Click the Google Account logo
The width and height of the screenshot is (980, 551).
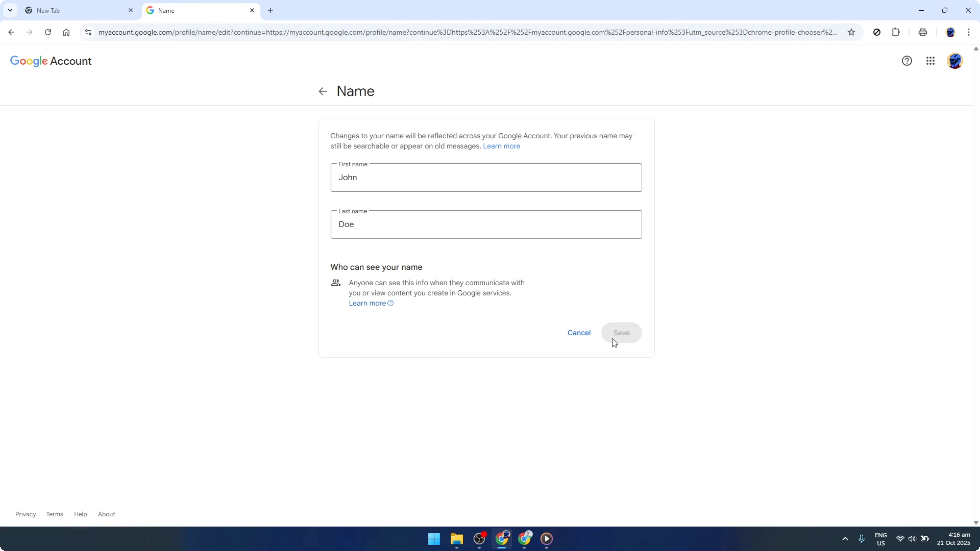click(51, 61)
